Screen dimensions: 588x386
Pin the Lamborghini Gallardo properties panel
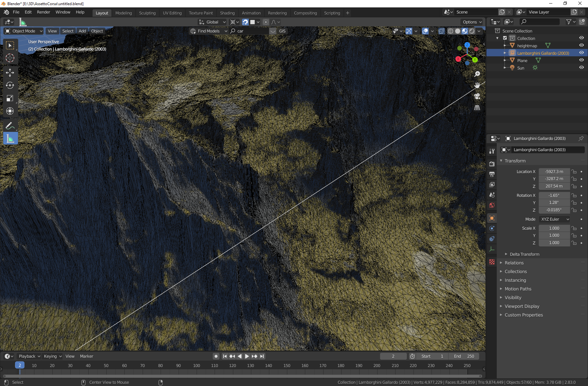click(581, 138)
